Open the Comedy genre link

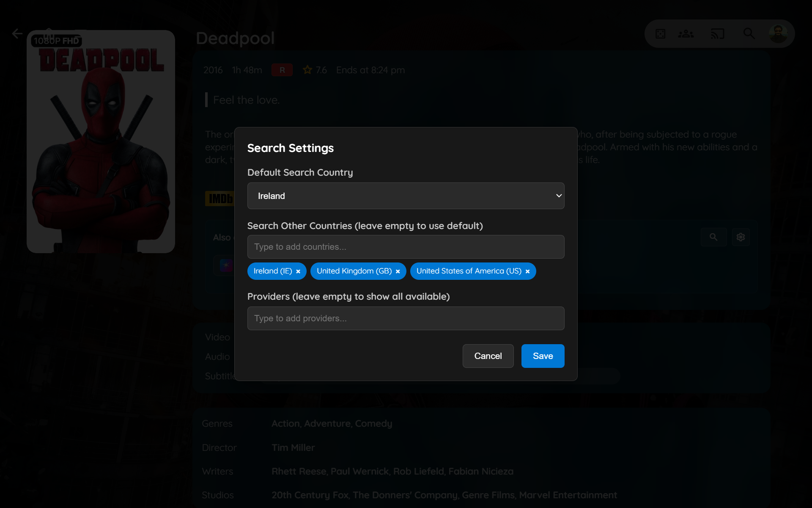pos(374,423)
